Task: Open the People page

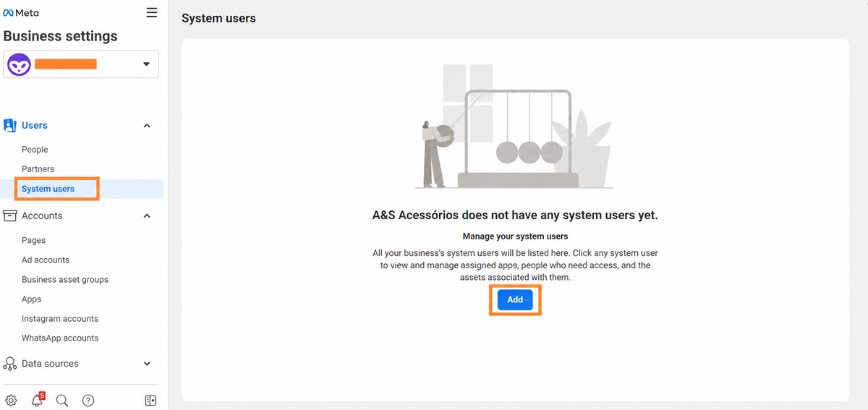Action: pyautogui.click(x=35, y=150)
